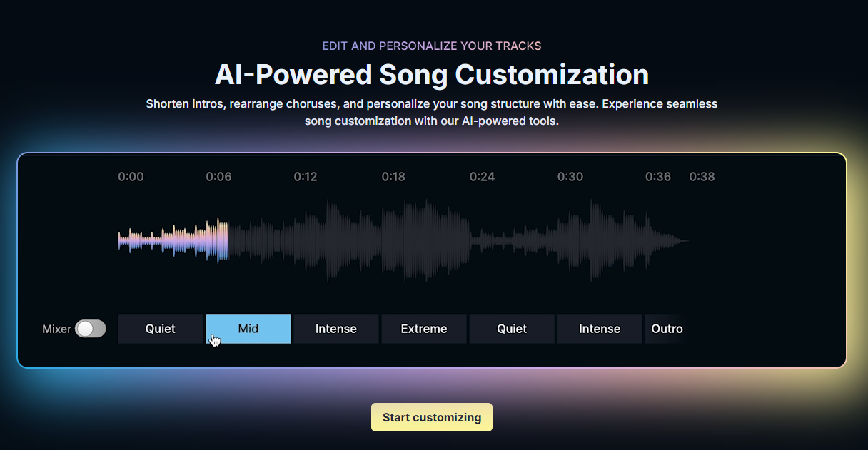Click the 0:12 timestamp marker
The width and height of the screenshot is (868, 450).
[306, 176]
